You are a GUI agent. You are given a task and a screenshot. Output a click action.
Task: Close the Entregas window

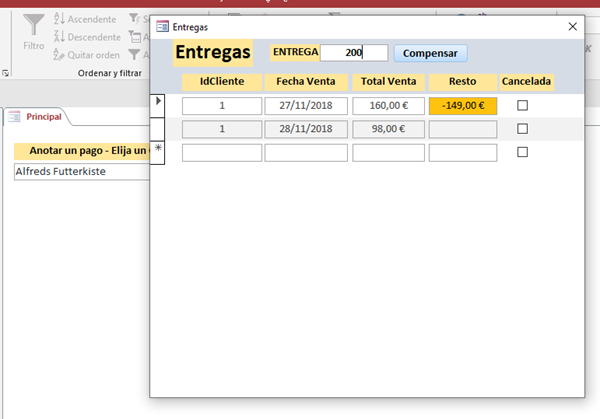click(572, 27)
